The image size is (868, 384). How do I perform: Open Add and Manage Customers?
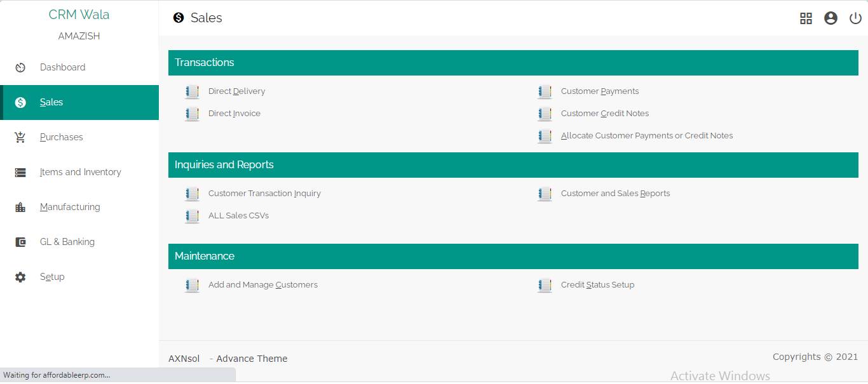click(x=262, y=285)
